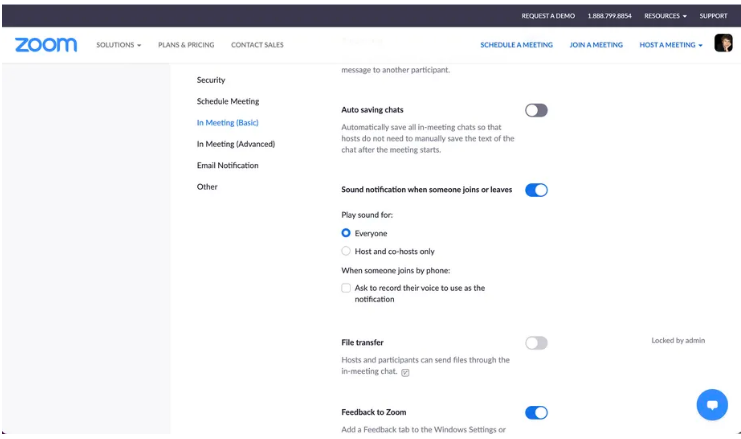Open the user profile avatar
This screenshot has height=439, width=741.
pos(723,44)
